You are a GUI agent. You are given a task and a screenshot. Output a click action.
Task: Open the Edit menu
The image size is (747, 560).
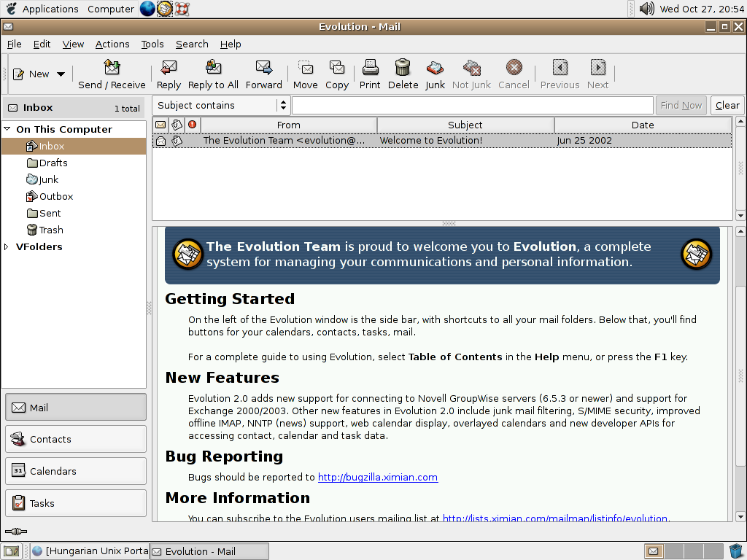[42, 44]
